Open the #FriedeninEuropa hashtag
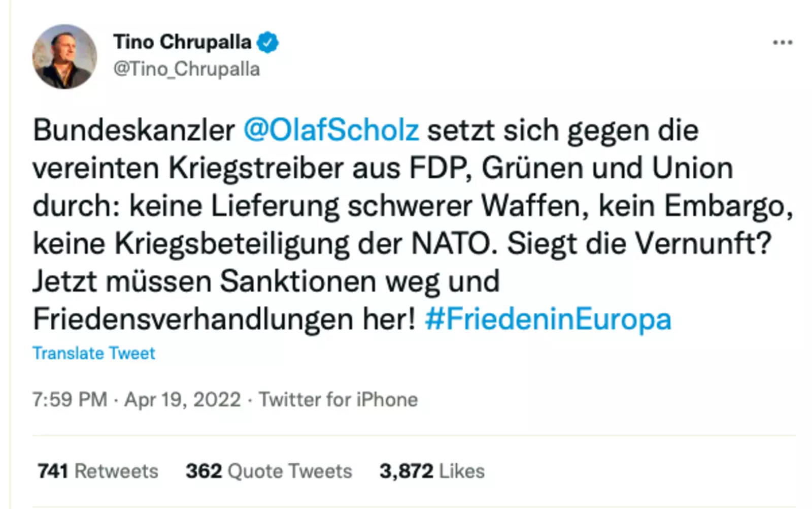 [x=548, y=319]
